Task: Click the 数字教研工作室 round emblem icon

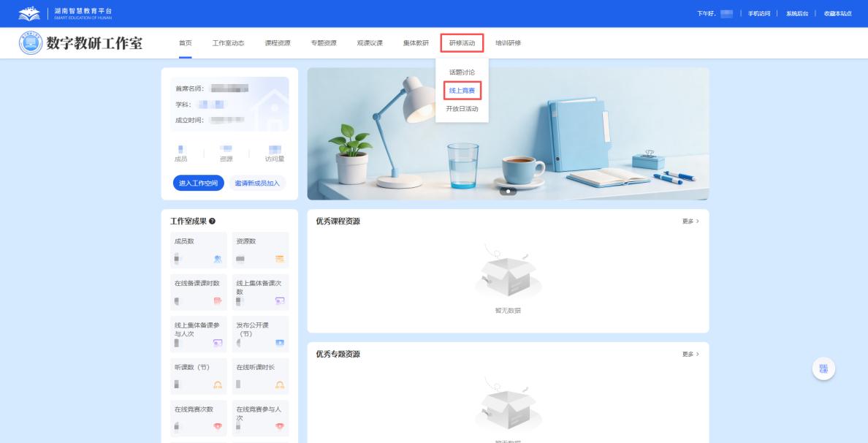Action: (31, 42)
